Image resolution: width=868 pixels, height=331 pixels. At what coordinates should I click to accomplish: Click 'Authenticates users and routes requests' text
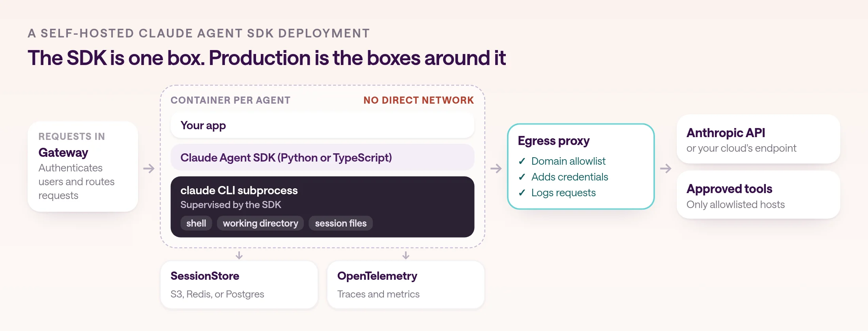point(77,182)
